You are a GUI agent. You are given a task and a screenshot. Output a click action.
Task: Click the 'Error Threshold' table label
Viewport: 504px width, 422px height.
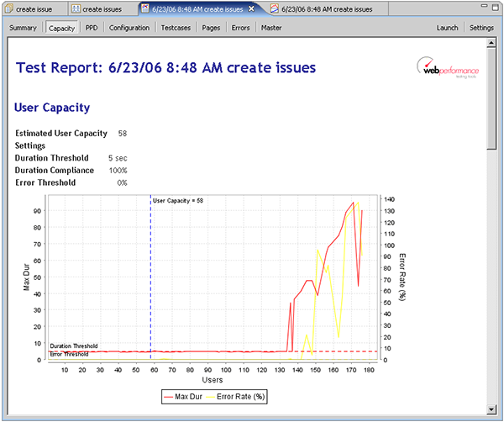(x=45, y=182)
